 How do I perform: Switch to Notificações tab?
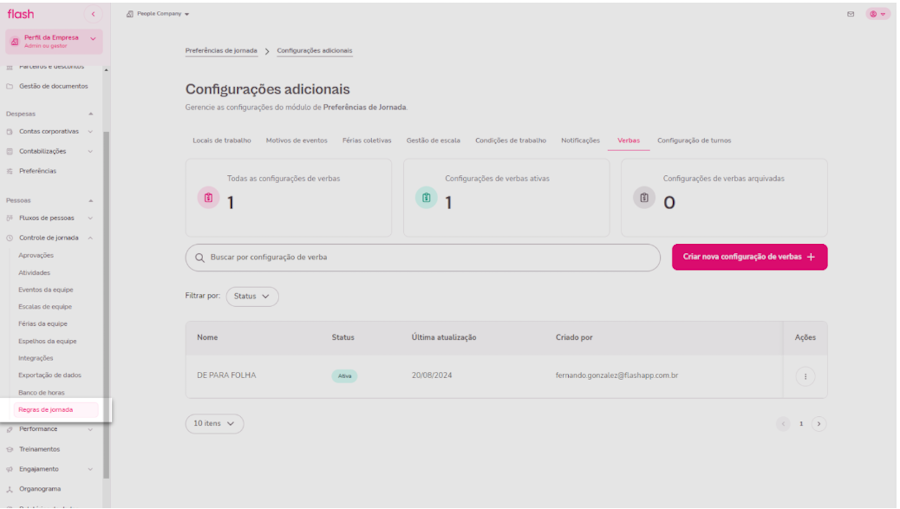click(580, 141)
